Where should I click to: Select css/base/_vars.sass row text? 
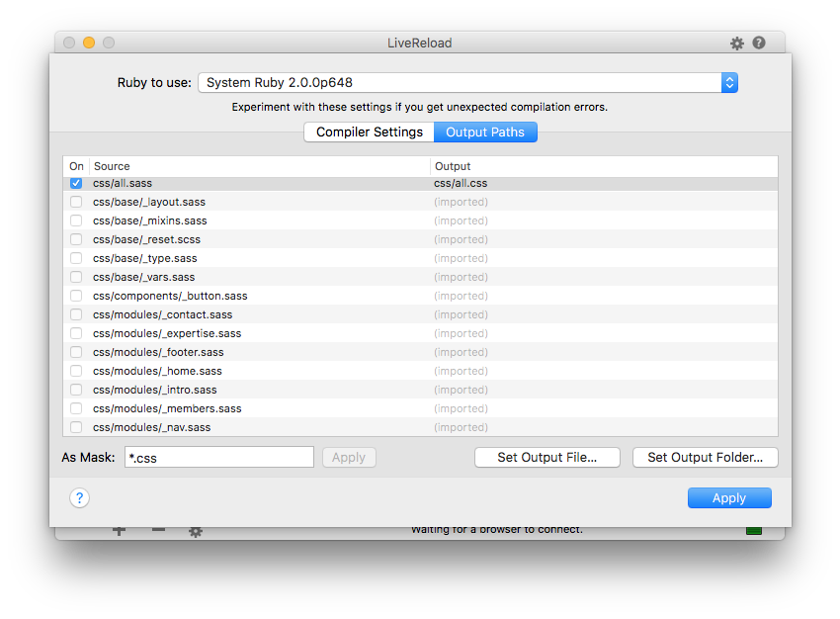(x=143, y=277)
